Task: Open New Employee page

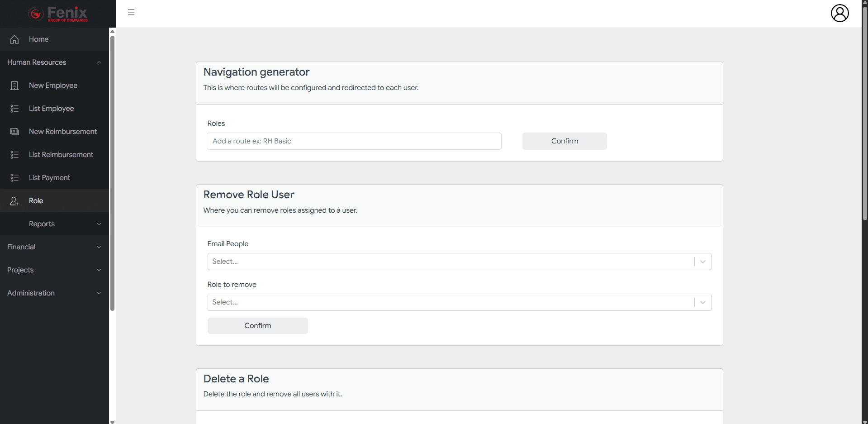Action: (54, 86)
